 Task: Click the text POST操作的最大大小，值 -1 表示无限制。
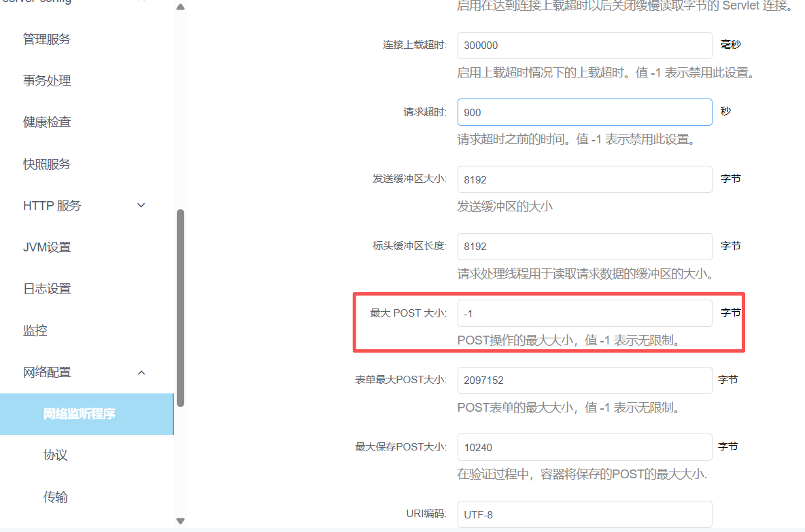click(569, 340)
